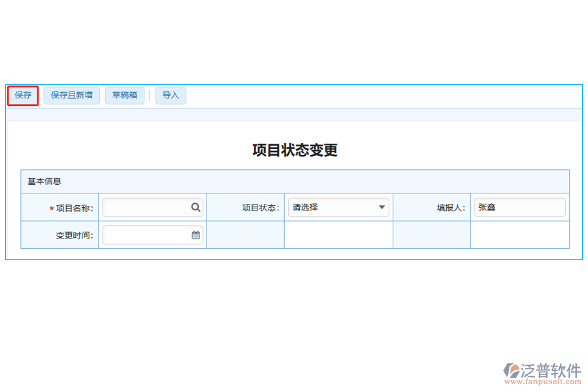The height and width of the screenshot is (392, 588).
Task: Click the required asterisk beside 项目名称
Action: coord(51,207)
